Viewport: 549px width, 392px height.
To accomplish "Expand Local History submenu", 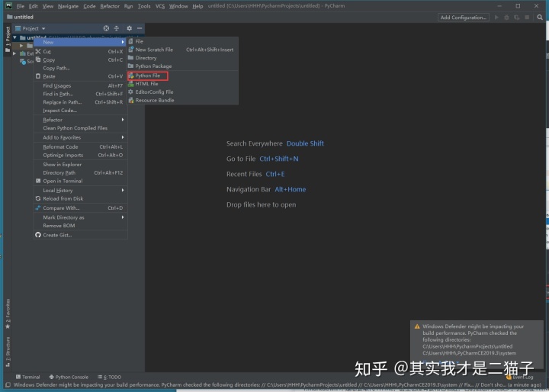I will pos(80,190).
